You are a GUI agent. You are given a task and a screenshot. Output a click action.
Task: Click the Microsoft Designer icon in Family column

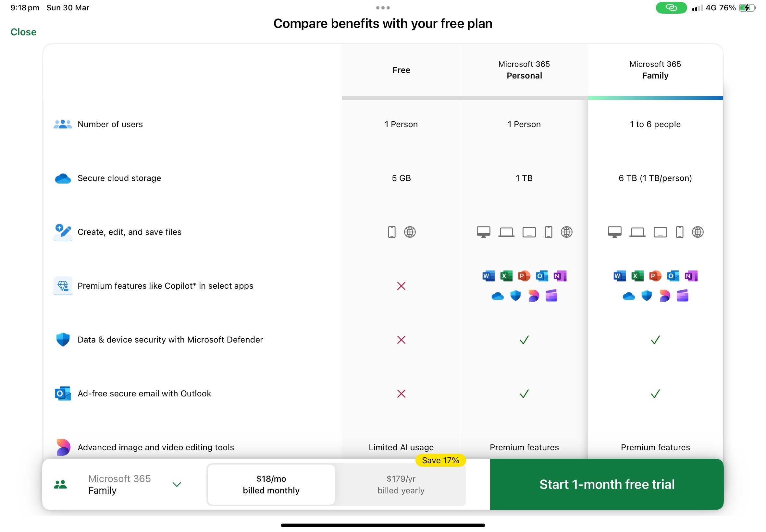point(664,296)
